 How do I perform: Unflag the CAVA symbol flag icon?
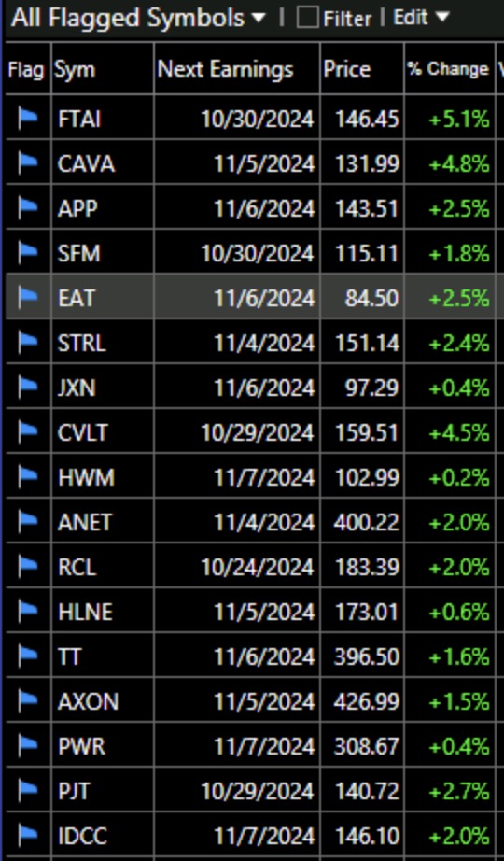[x=27, y=163]
